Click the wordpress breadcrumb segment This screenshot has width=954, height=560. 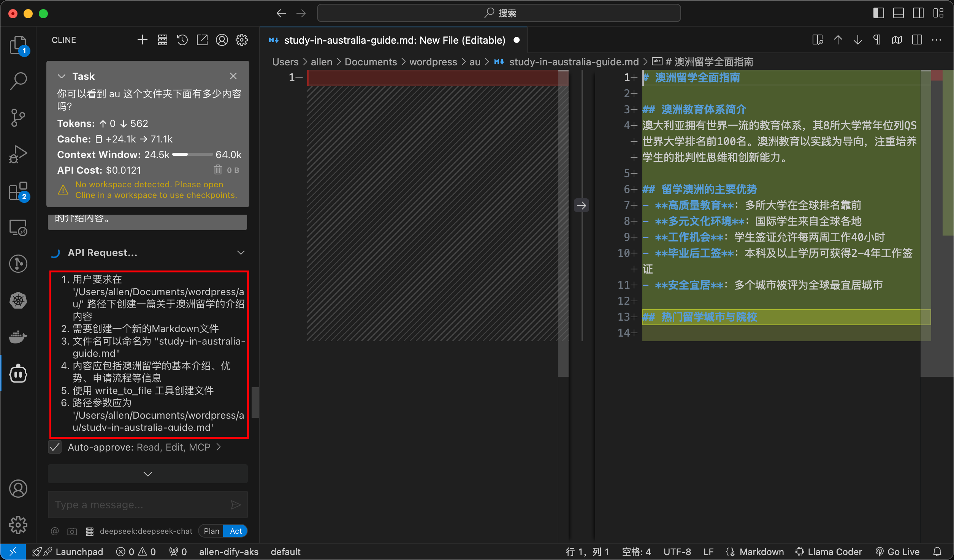[433, 62]
